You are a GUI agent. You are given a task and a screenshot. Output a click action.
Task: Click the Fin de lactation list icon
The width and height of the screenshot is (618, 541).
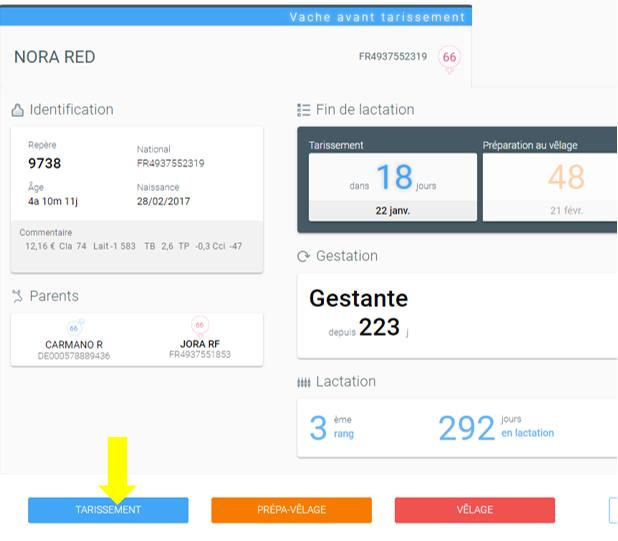pos(303,110)
